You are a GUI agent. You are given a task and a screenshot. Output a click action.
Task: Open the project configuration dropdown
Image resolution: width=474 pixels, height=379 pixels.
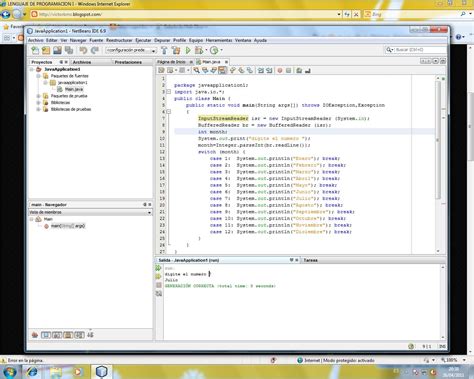tap(131, 50)
